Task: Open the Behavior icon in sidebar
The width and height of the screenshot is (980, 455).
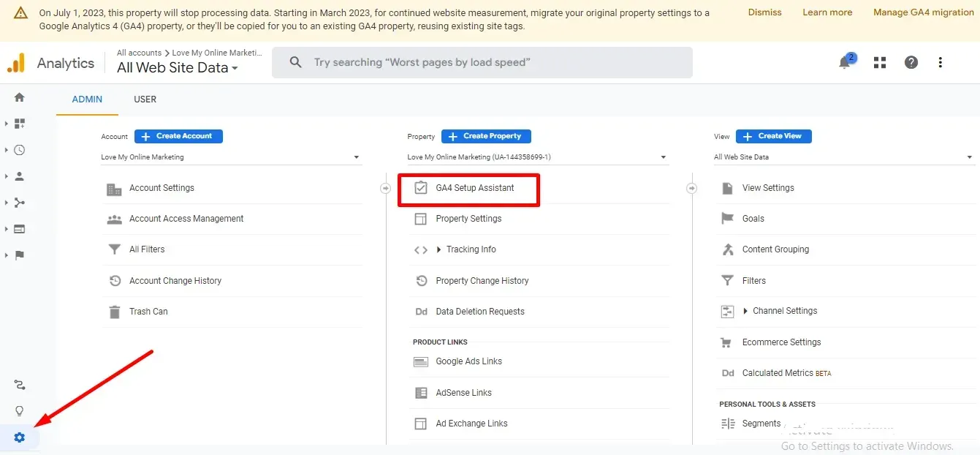Action: [20, 229]
